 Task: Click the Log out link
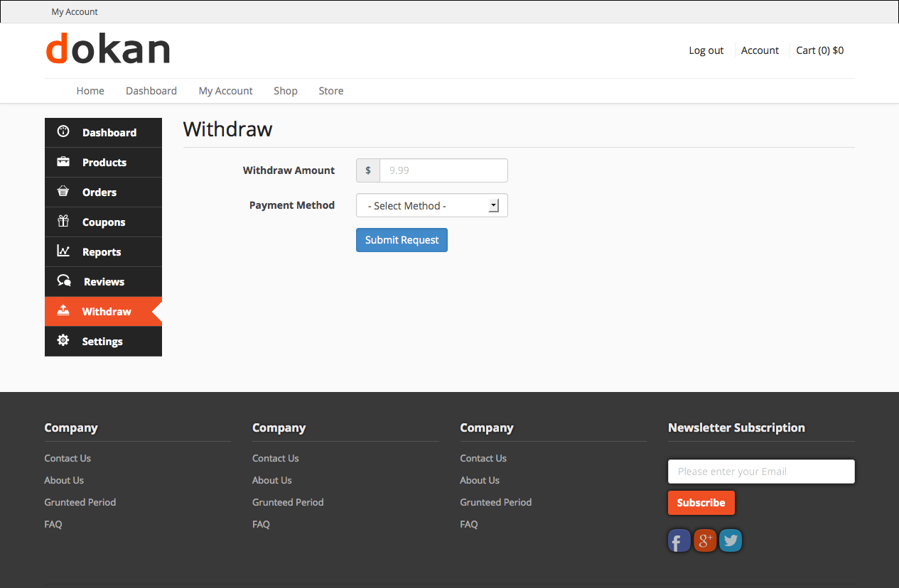706,50
